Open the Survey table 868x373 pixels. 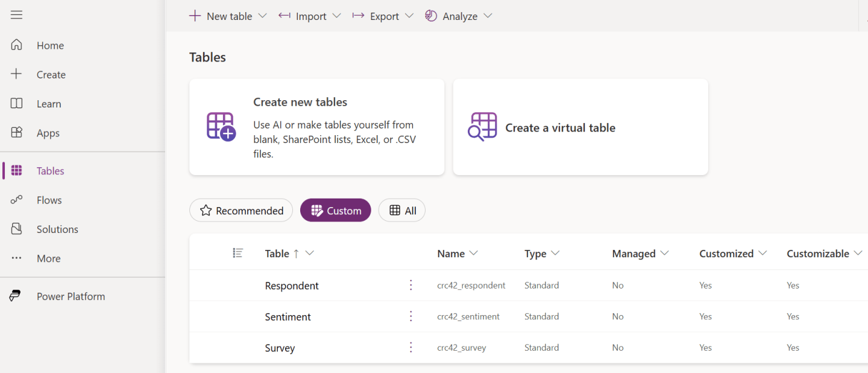(x=280, y=348)
